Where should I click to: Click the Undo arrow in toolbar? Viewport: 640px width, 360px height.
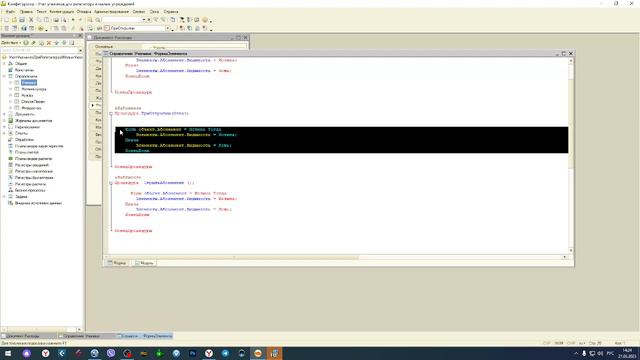coord(73,20)
